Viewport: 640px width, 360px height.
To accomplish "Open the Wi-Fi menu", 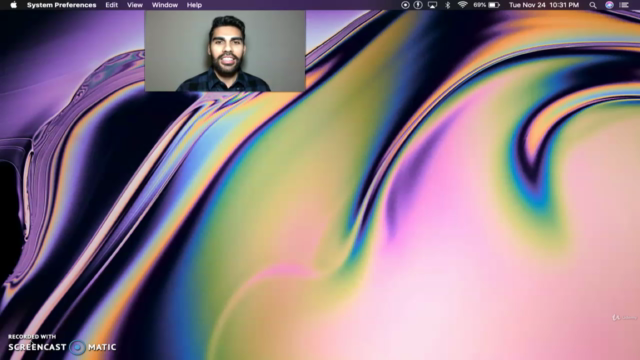I will click(x=462, y=5).
